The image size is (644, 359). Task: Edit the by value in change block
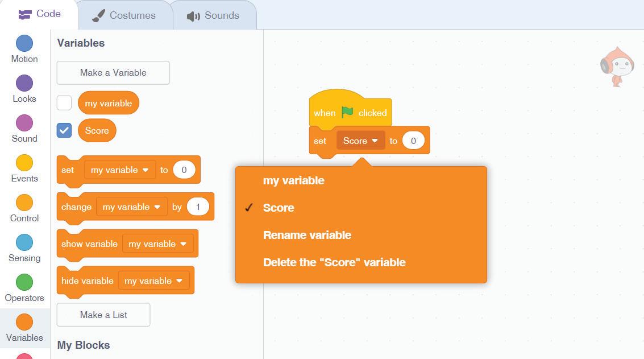click(198, 207)
